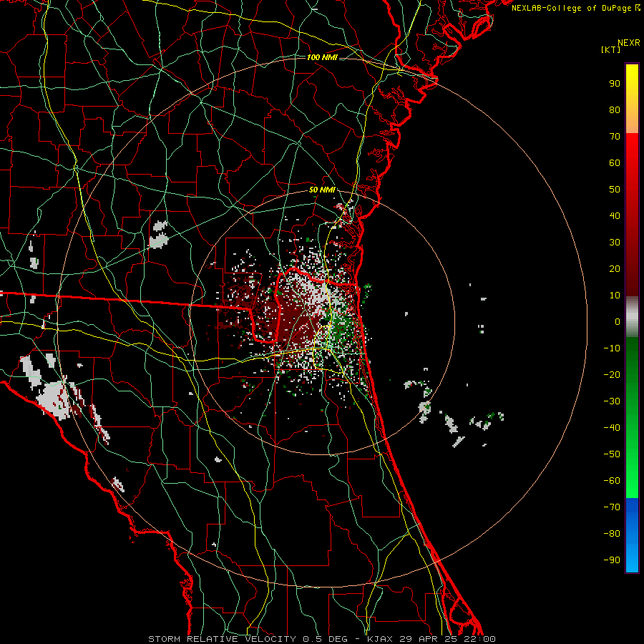Click the 30 value on color scale
The height and width of the screenshot is (644, 644).
[615, 243]
